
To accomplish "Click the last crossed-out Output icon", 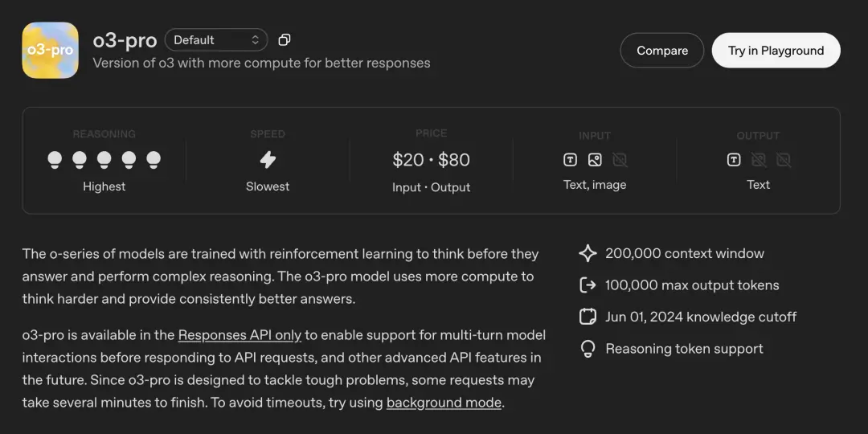I will tap(784, 160).
